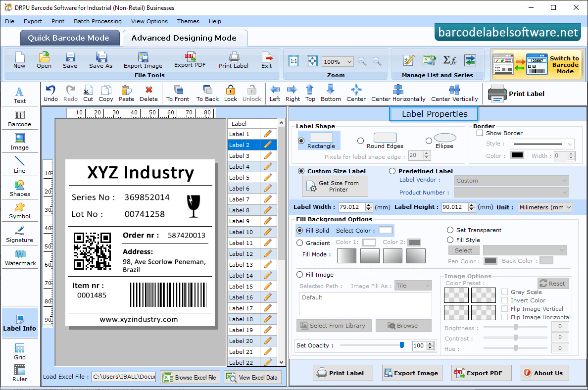
Task: Click the Delete icon in edit toolbar
Action: point(149,94)
